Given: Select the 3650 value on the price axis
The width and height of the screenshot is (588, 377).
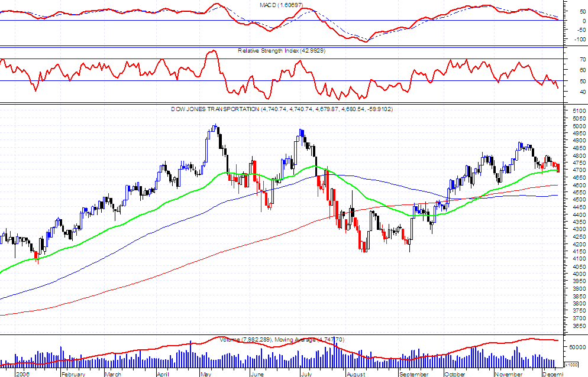Looking at the screenshot, I should coord(579,326).
